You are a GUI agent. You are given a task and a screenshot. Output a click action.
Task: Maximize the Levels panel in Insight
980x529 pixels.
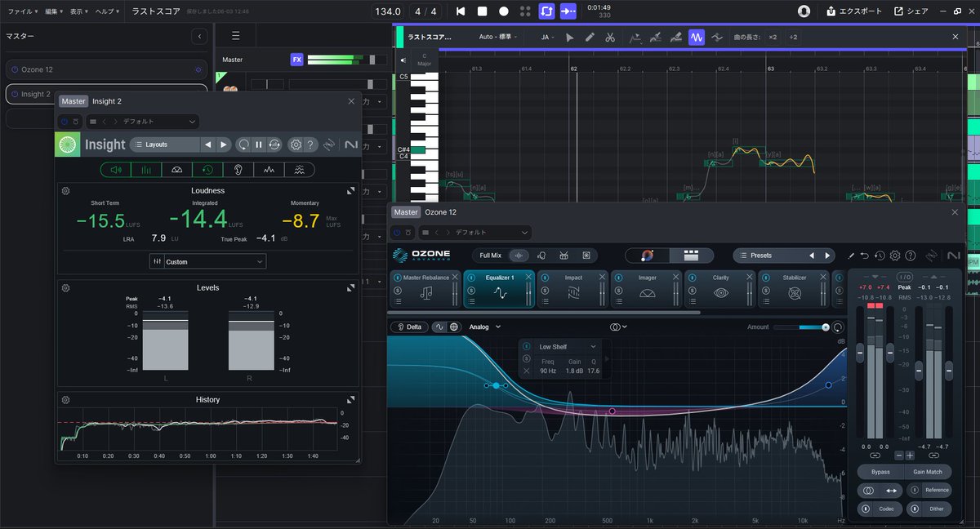pyautogui.click(x=351, y=287)
